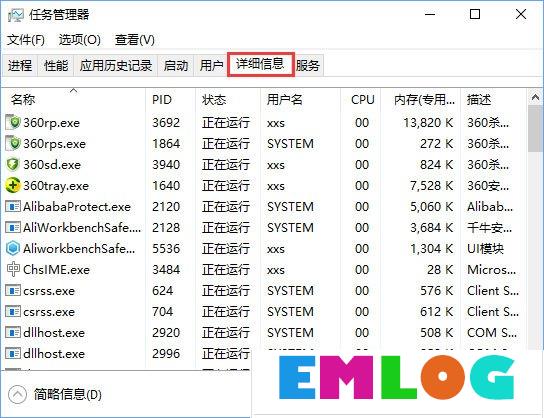544x418 pixels.
Task: Open the 查看(V) menu
Action: coord(135,40)
